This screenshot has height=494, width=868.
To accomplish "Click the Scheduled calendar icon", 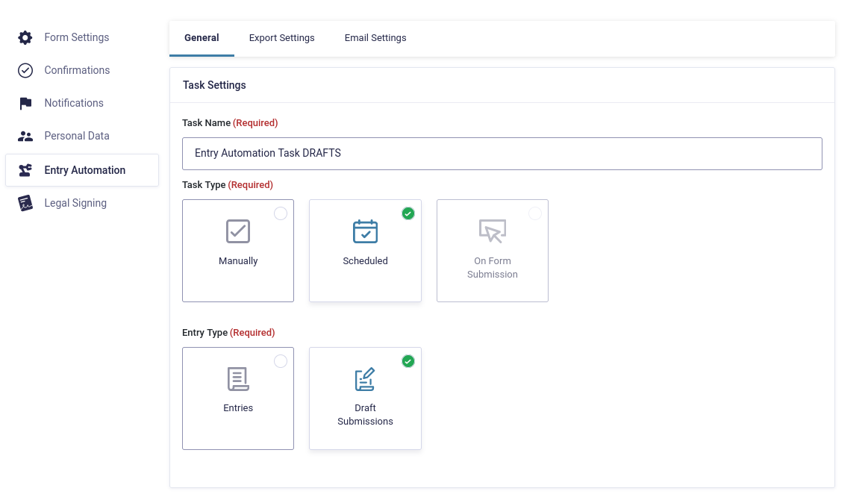I will (365, 231).
